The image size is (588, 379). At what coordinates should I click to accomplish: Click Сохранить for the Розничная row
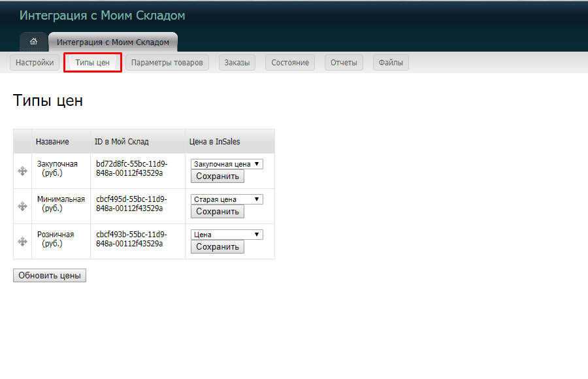[x=217, y=246]
